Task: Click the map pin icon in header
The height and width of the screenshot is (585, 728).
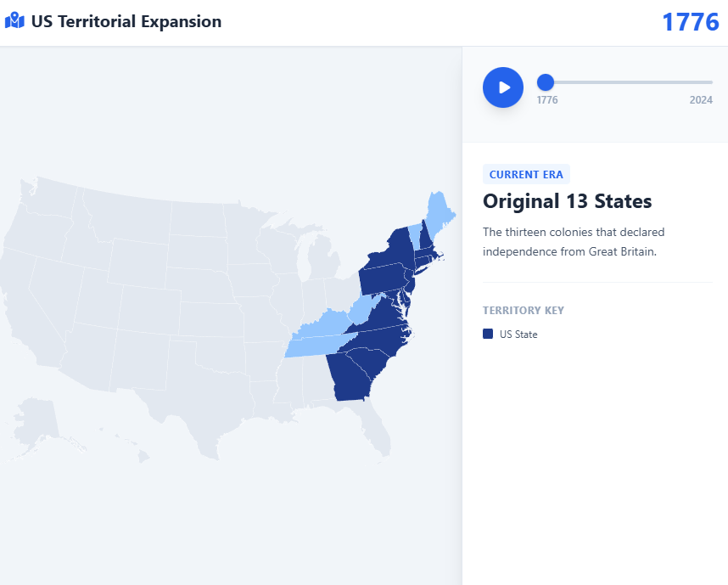Action: pyautogui.click(x=14, y=21)
